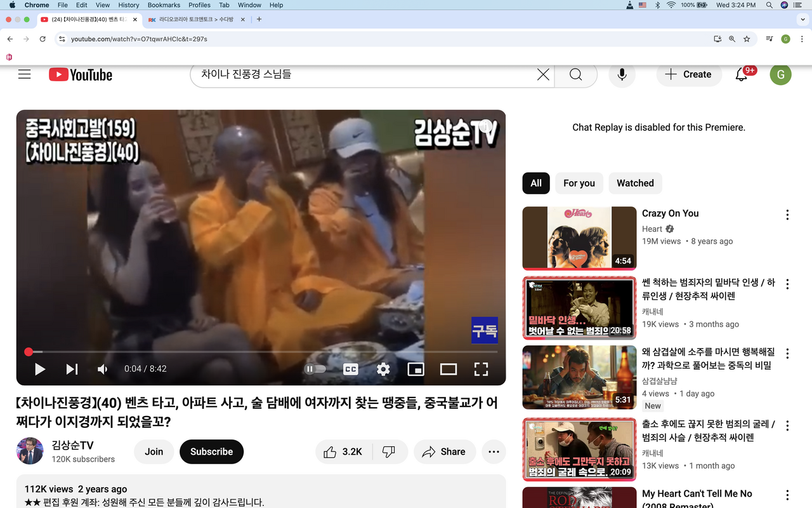The height and width of the screenshot is (508, 812).
Task: Open the 5:31 삼겹살 소주 video thumbnail
Action: click(579, 377)
